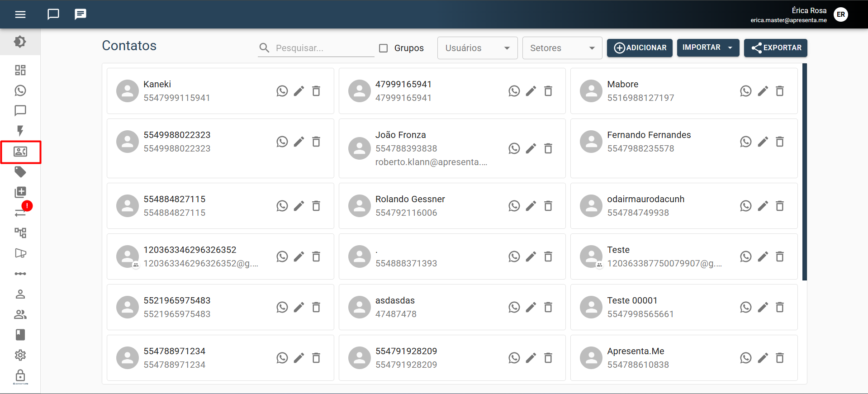
Task: Open the chat bubble icon in sidebar
Action: pyautogui.click(x=20, y=111)
